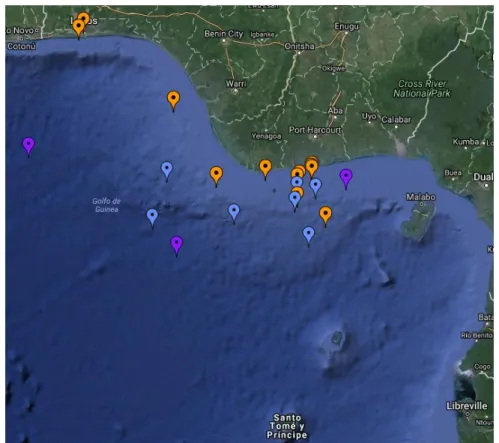Click the Santo Tomé y Príncipe label
The image size is (499, 443).
287,426
